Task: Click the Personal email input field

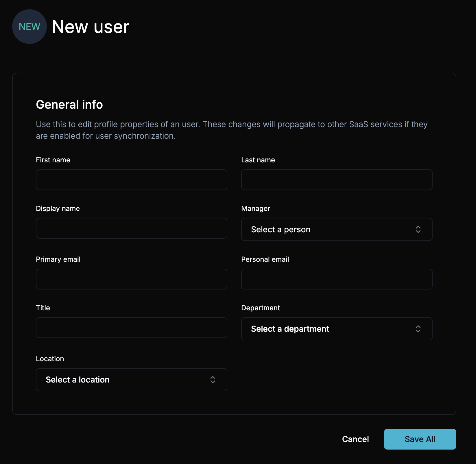Action: [x=336, y=279]
